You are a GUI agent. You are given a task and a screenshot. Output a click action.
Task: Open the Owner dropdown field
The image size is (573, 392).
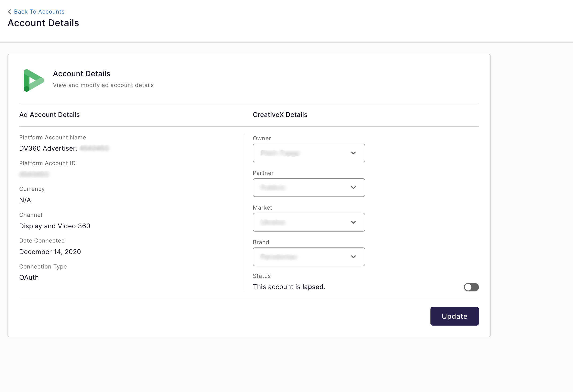[309, 153]
